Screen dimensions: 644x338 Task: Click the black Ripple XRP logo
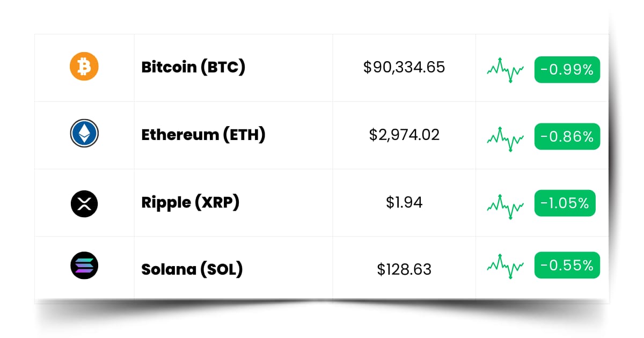click(x=84, y=202)
